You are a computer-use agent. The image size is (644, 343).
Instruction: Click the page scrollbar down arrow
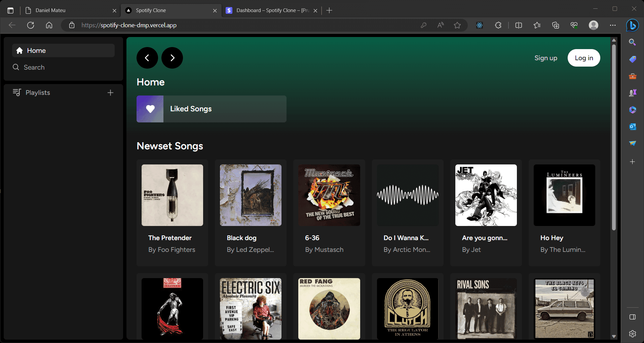[614, 336]
